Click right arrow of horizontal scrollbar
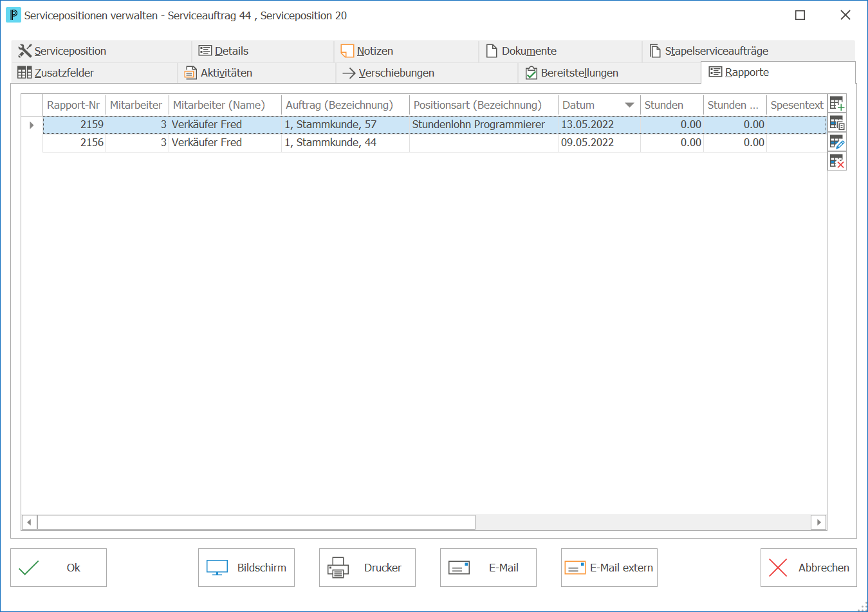This screenshot has height=612, width=868. point(818,522)
